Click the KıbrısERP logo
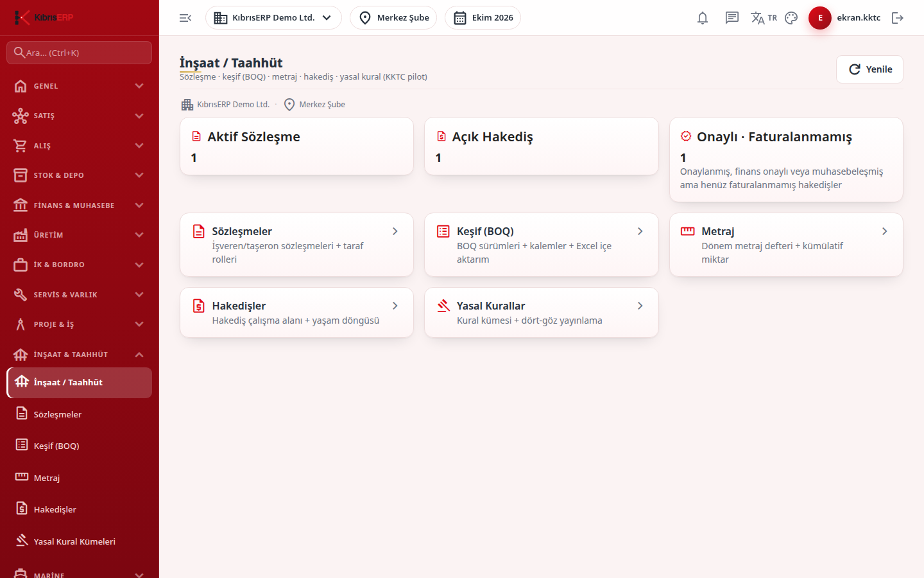Image resolution: width=924 pixels, height=578 pixels. [x=44, y=17]
